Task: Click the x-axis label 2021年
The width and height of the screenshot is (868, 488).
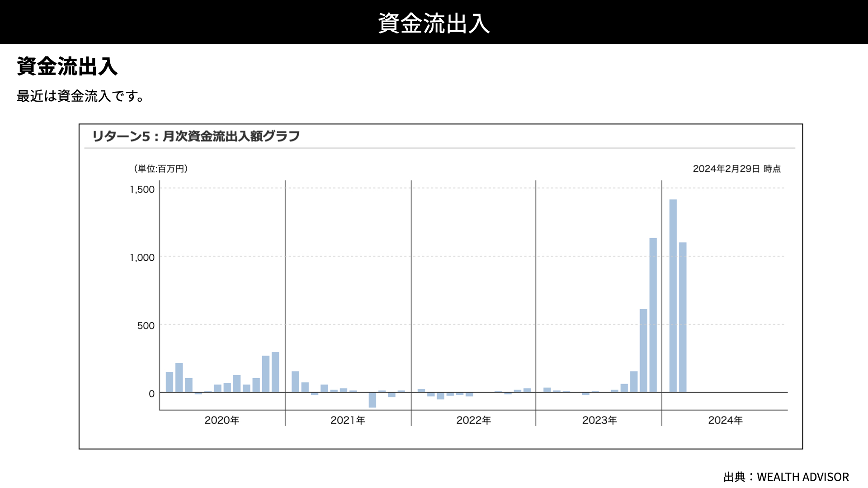Action: coord(348,420)
